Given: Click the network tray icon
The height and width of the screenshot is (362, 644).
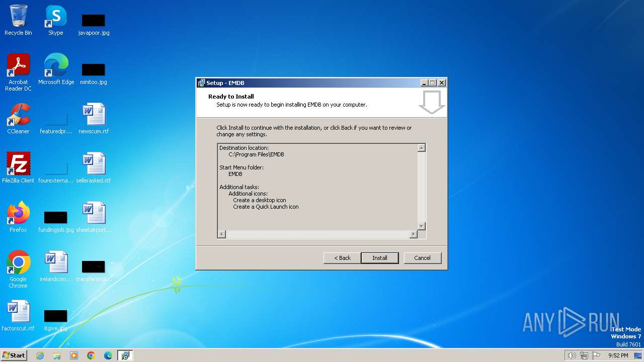Looking at the screenshot, I should pyautogui.click(x=584, y=355).
